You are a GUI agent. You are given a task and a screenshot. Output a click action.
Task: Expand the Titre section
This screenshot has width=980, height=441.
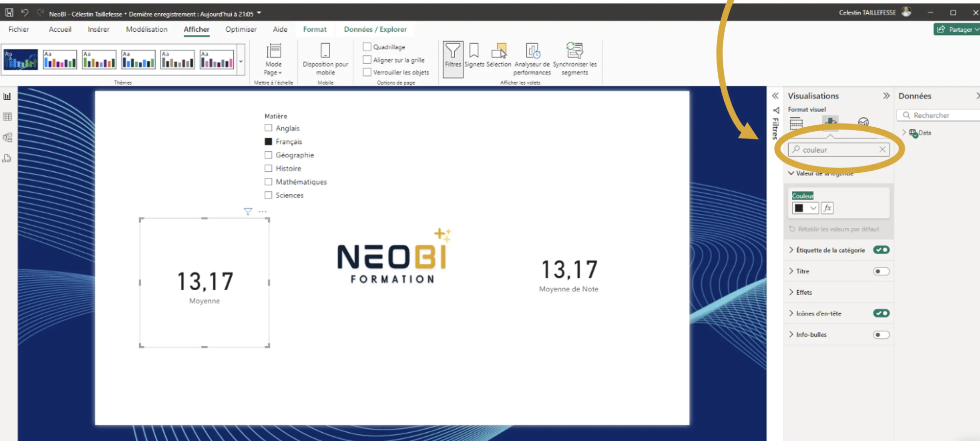(791, 271)
